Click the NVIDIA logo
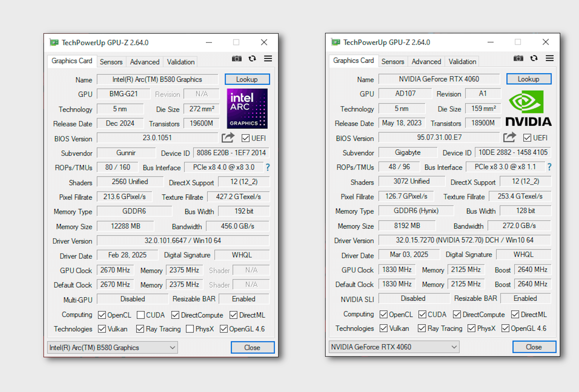 click(529, 108)
